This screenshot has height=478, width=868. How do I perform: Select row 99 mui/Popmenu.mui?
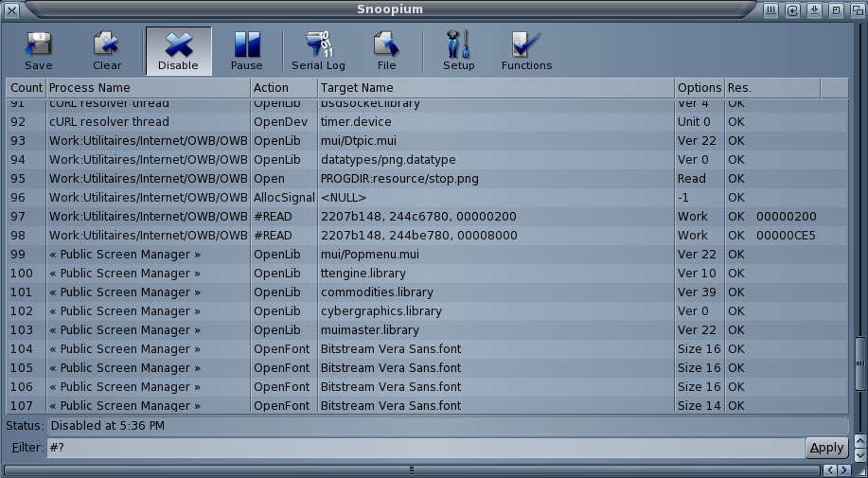pos(427,255)
